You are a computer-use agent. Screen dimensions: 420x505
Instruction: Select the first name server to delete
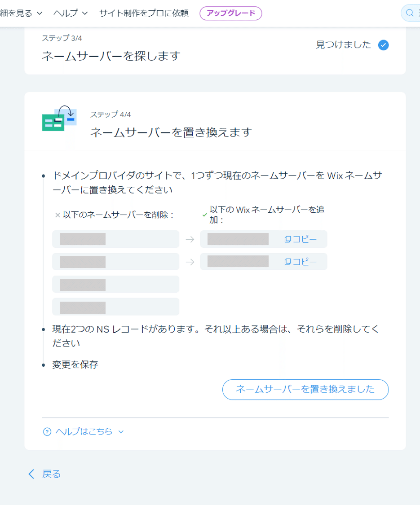pyautogui.click(x=116, y=239)
